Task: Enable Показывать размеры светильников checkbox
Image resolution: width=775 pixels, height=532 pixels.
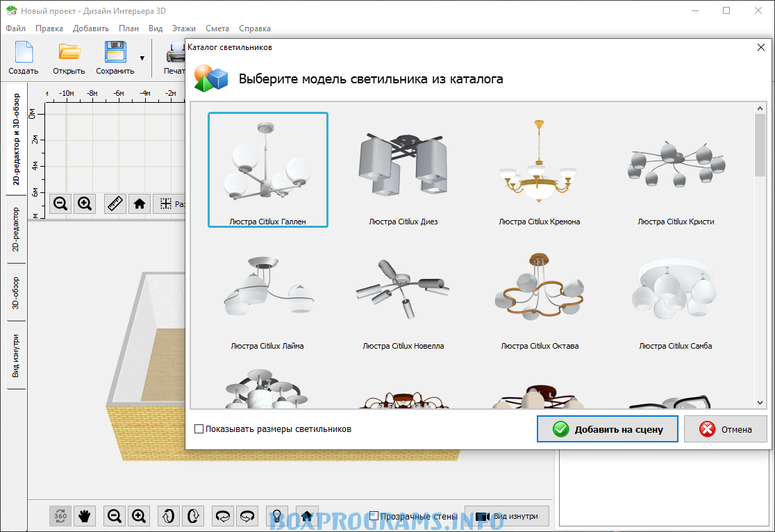Action: [x=199, y=429]
